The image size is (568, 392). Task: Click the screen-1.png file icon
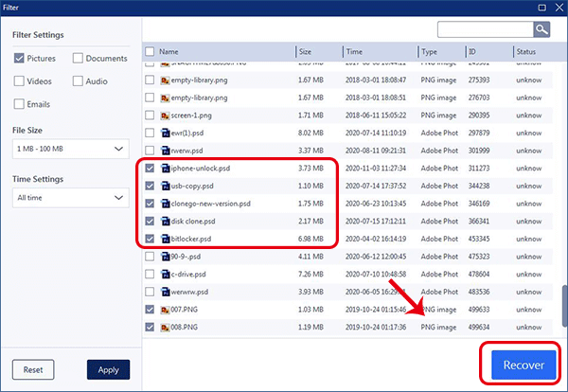[165, 115]
